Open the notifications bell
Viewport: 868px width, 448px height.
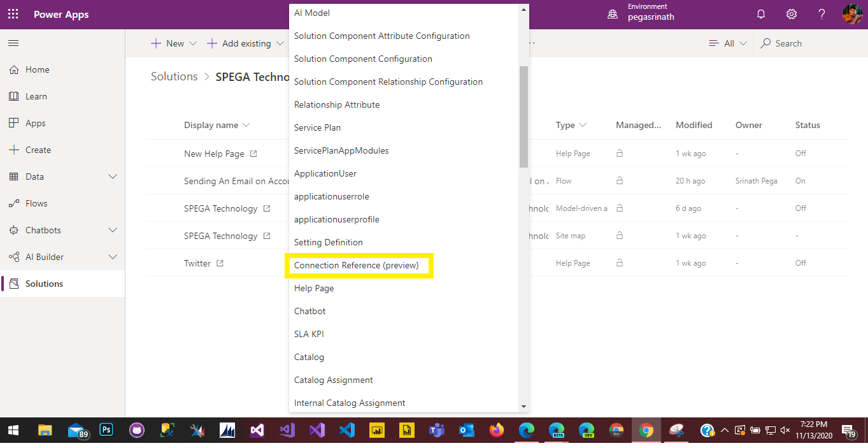pyautogui.click(x=760, y=13)
